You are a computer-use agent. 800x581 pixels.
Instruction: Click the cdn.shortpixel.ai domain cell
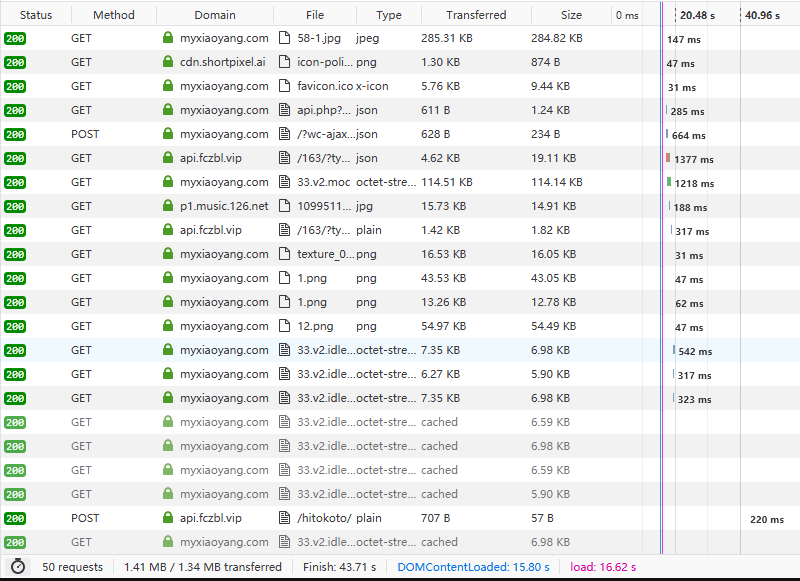[223, 62]
